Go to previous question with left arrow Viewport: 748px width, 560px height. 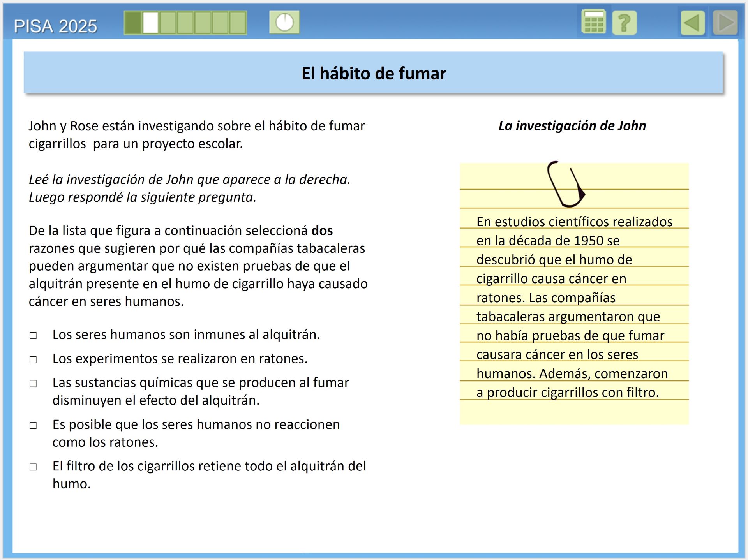pyautogui.click(x=692, y=23)
